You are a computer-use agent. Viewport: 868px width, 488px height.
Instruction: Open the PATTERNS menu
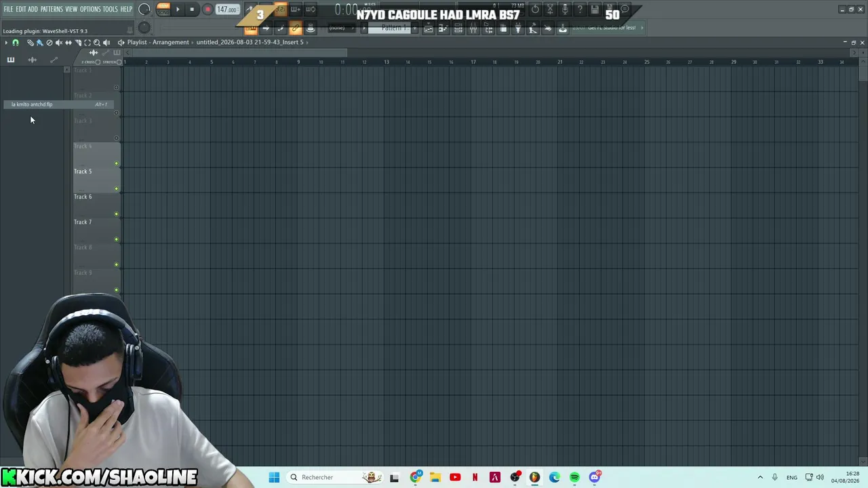pyautogui.click(x=52, y=9)
